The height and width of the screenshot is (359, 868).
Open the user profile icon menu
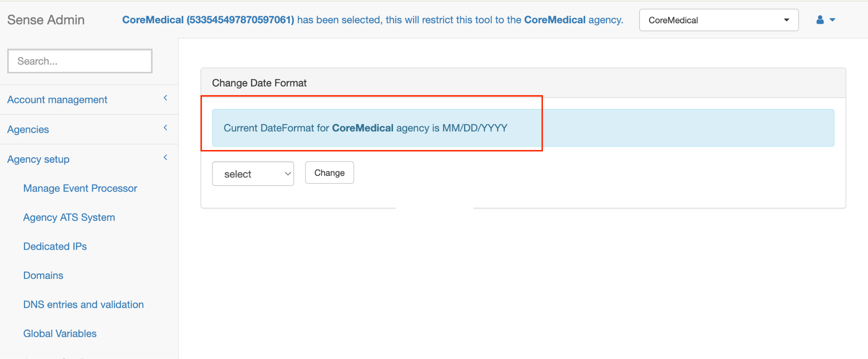820,20
